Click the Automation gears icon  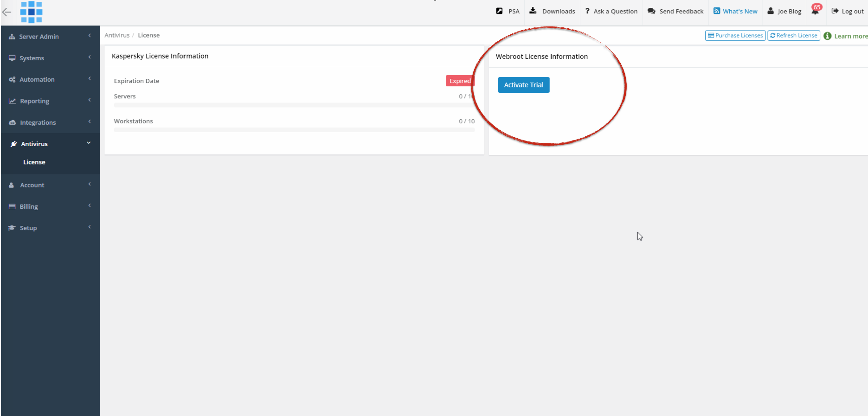click(12, 80)
